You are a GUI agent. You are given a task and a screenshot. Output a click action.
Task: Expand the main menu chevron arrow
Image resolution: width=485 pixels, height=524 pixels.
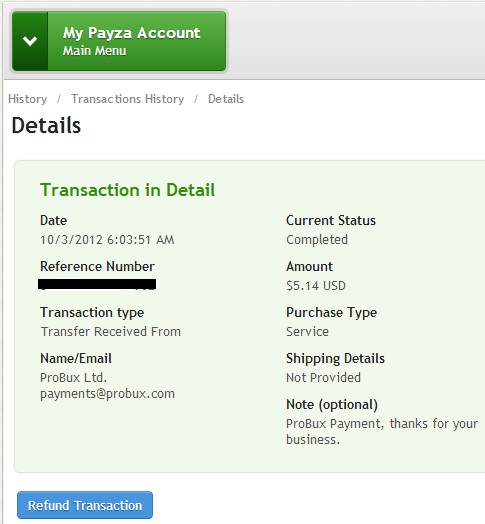point(30,41)
